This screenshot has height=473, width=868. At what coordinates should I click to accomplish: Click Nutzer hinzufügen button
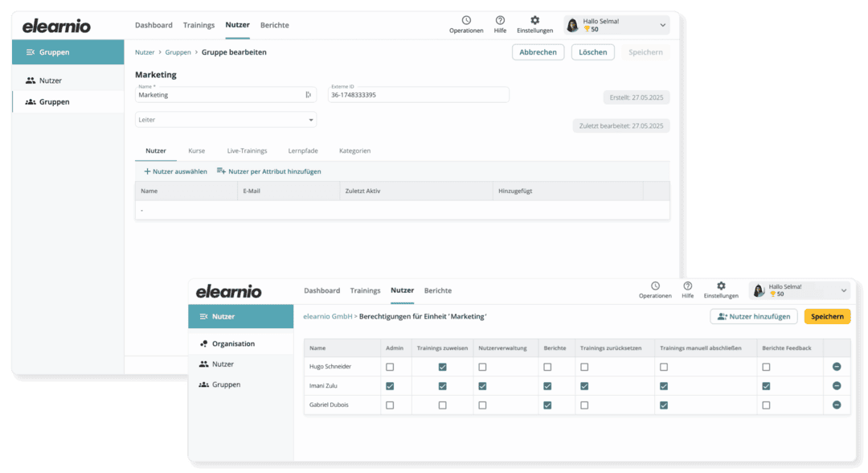click(x=753, y=317)
